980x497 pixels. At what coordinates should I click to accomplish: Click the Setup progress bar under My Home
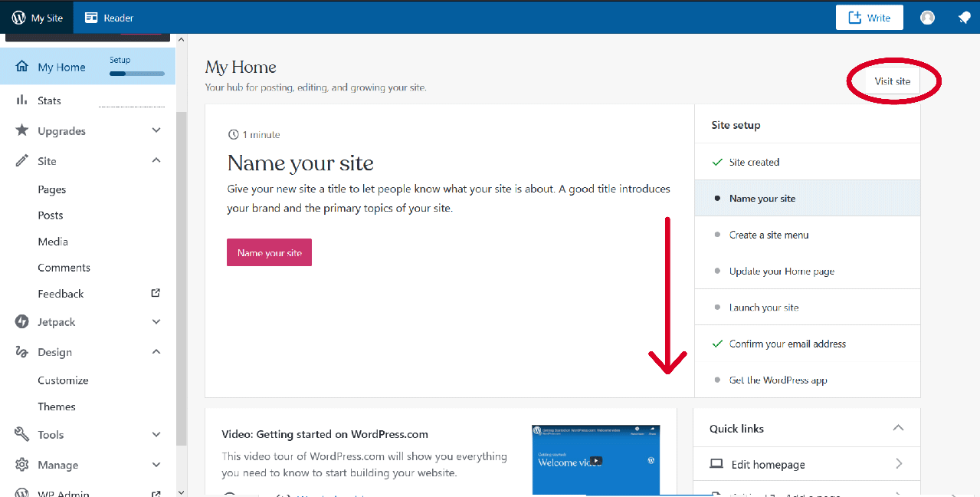click(x=136, y=73)
